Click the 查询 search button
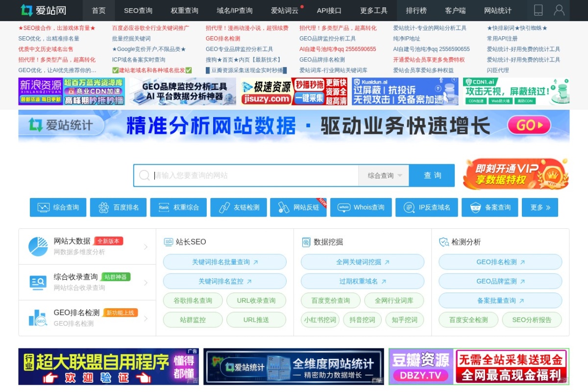This screenshot has width=588, height=392. tap(432, 175)
